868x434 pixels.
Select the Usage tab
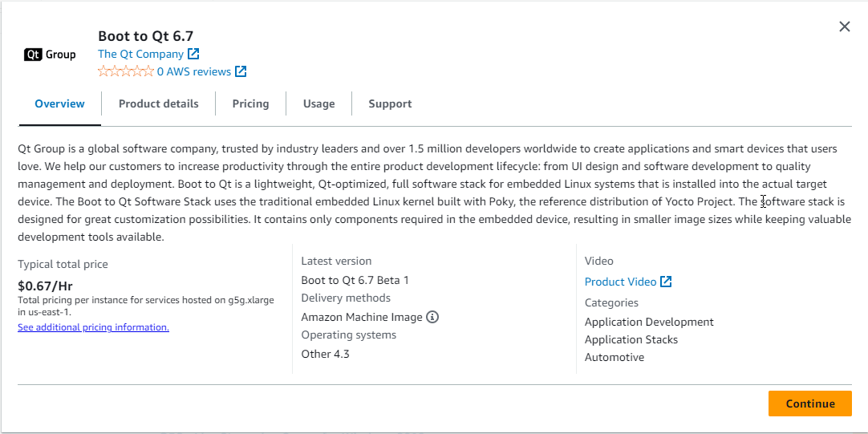tap(318, 103)
